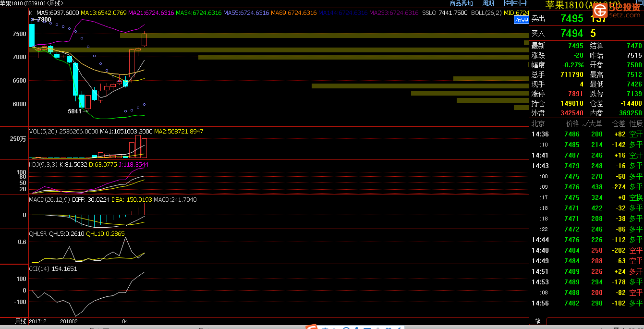Image resolution: width=644 pixels, height=329 pixels.
Task: Click the 性质 column header
Action: point(636,123)
